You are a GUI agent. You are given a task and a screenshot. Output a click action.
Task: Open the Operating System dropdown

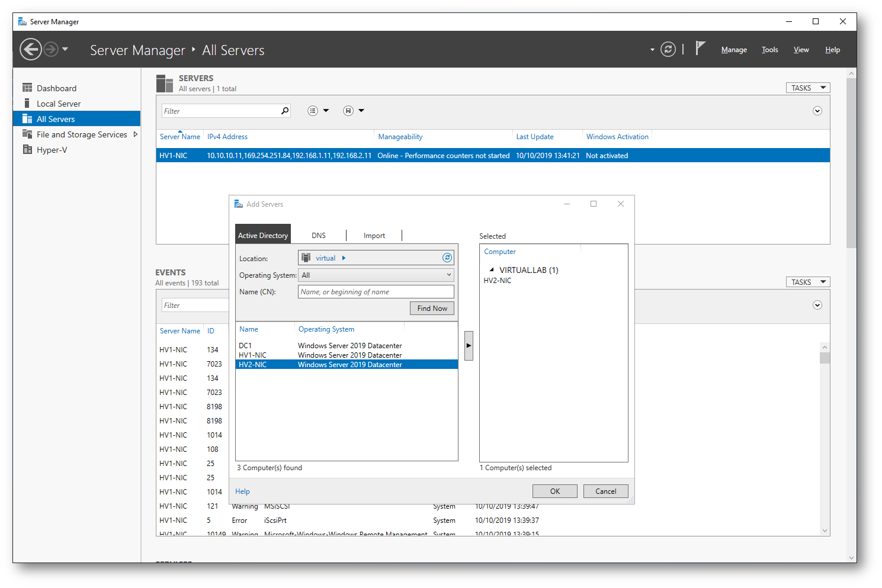pos(376,275)
